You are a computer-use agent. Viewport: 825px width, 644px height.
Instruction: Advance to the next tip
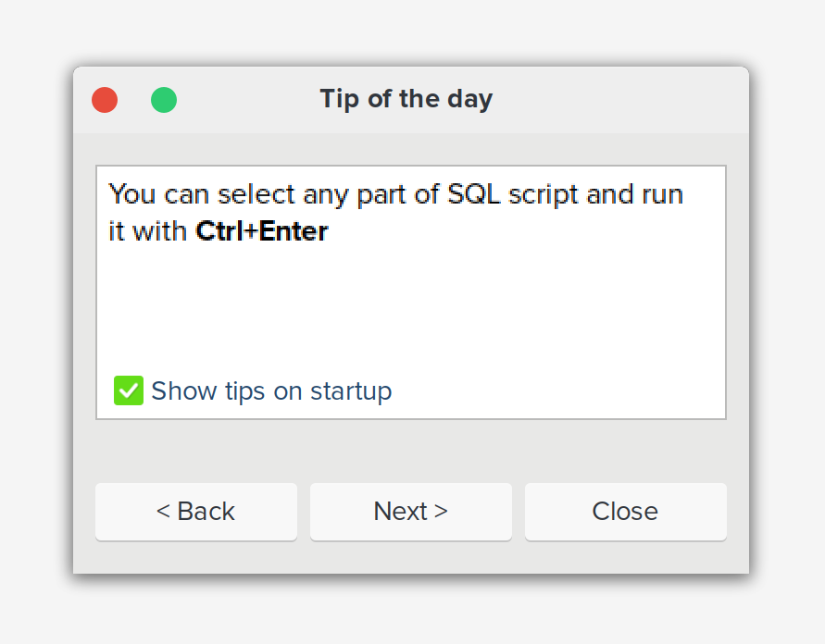click(x=410, y=512)
